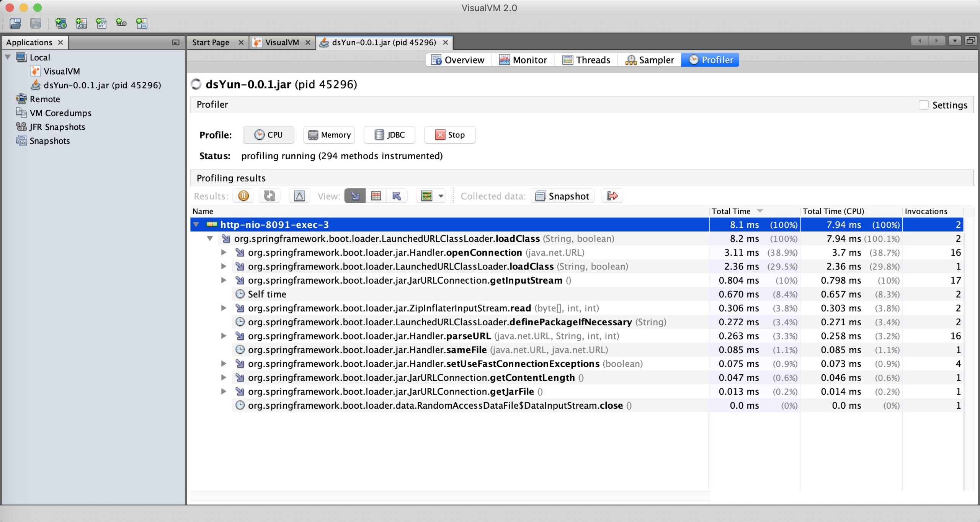Export profiling results via red arrow icon
980x522 pixels.
pos(611,196)
